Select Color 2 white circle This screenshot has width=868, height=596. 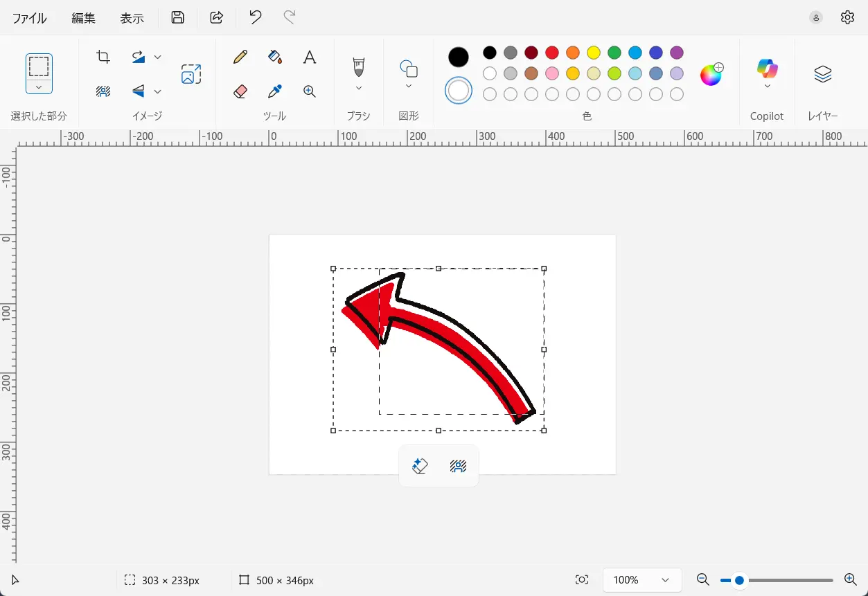point(459,90)
